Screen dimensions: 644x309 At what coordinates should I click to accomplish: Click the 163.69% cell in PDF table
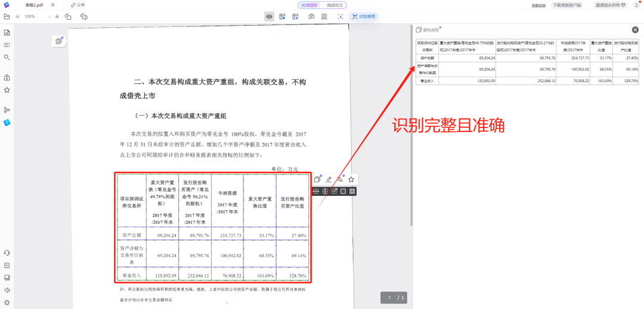coord(260,276)
